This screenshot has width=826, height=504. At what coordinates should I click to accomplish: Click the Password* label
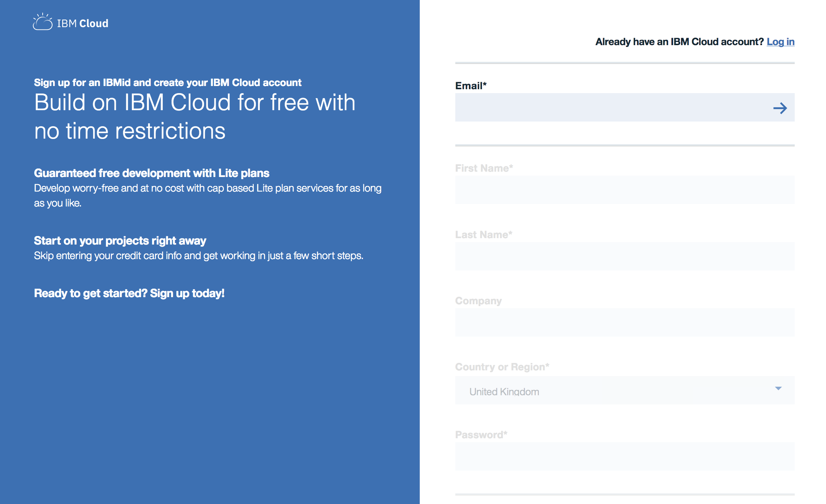(x=481, y=435)
